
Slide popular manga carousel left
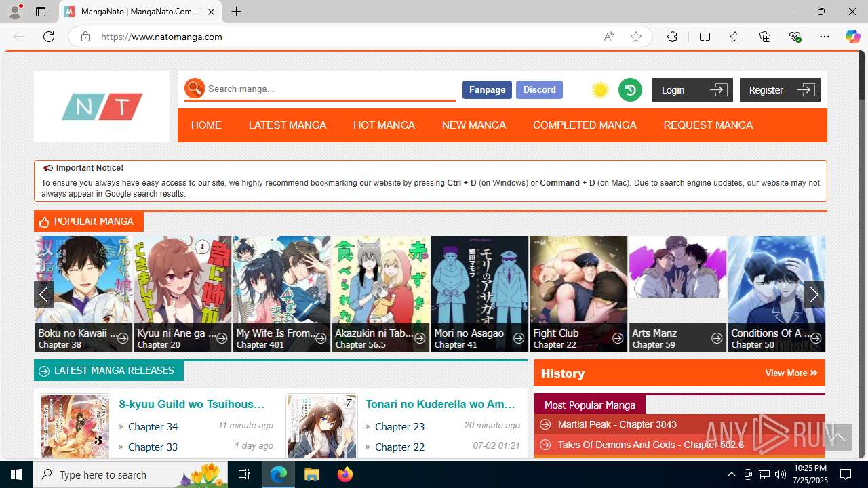43,294
